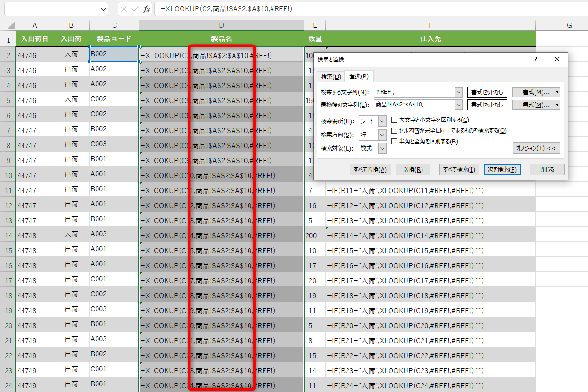This screenshot has width=588, height=392.
Task: Click the 仕入先 header cell
Action: [430, 39]
